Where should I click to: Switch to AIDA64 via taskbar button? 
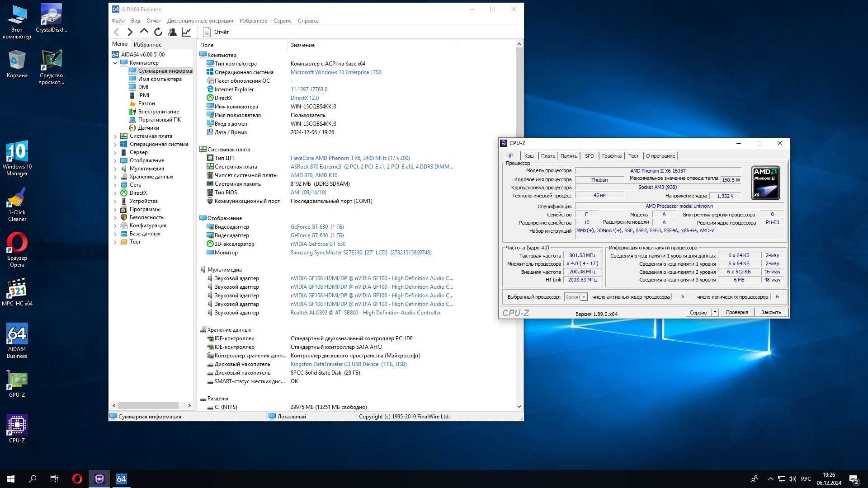(121, 479)
